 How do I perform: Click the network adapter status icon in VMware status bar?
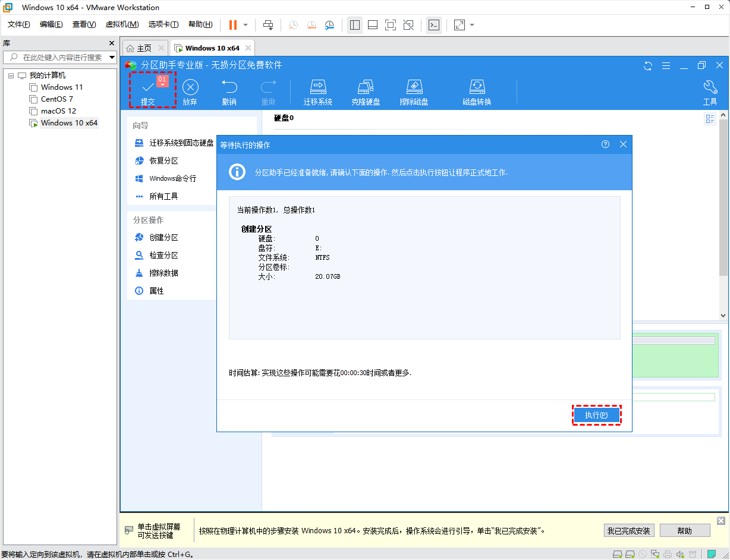coord(655,554)
